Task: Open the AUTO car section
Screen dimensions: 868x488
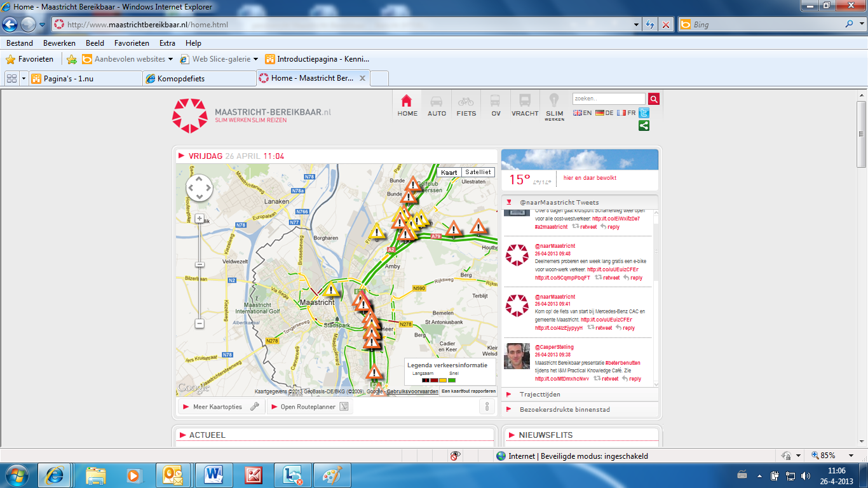Action: coord(437,105)
